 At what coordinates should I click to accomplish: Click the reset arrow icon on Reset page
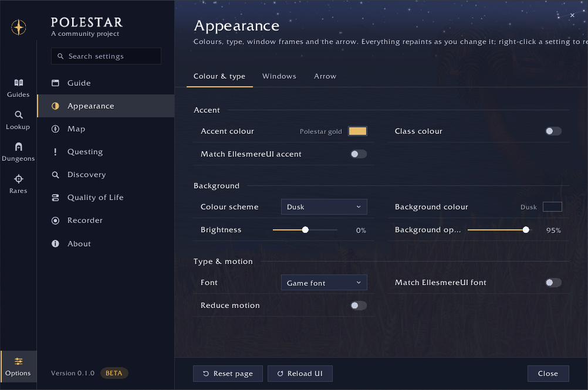(205, 374)
